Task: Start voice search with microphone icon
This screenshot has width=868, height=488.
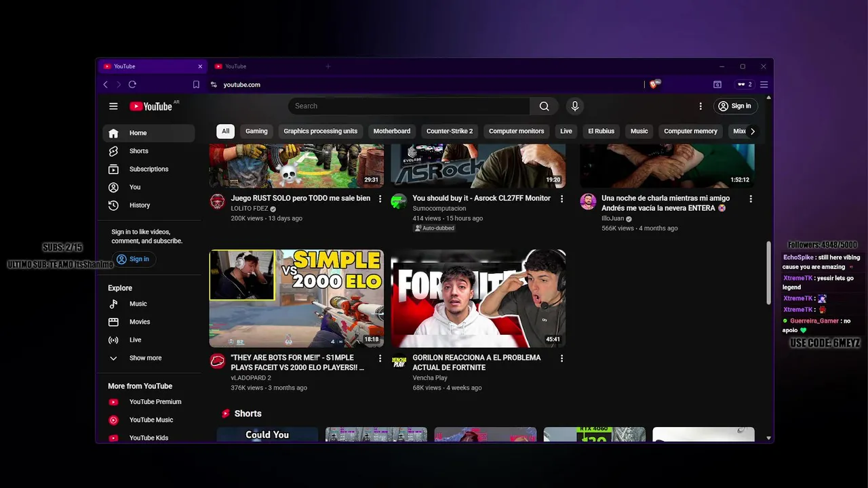Action: (575, 106)
